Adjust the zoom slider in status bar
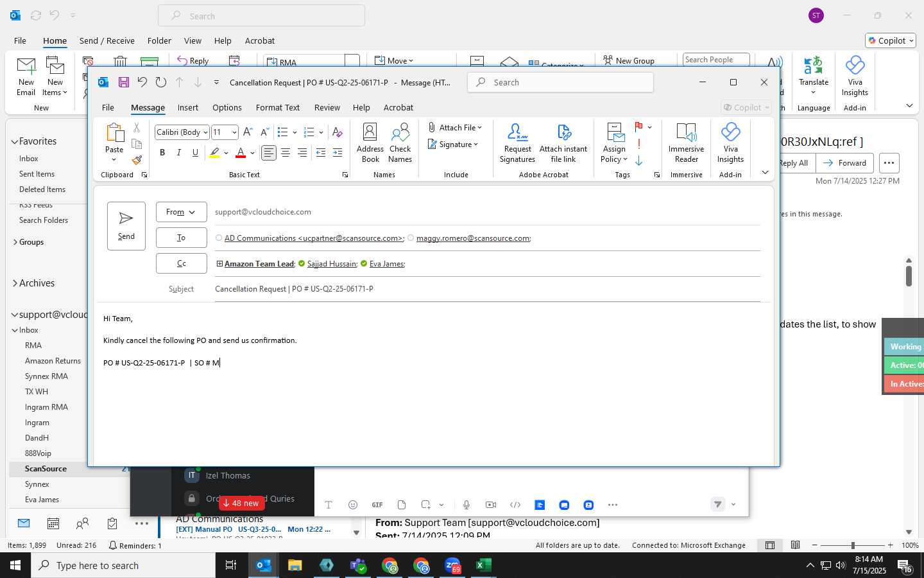This screenshot has height=578, width=924. [x=853, y=545]
